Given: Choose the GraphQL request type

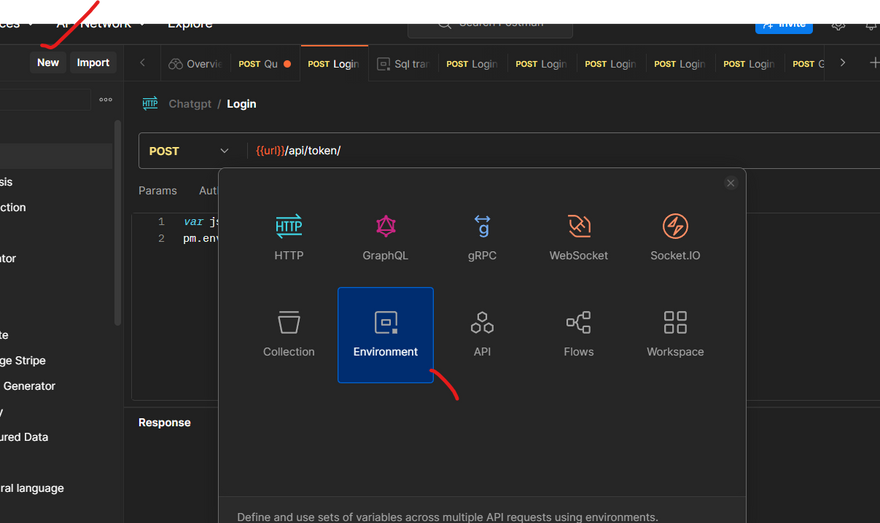Looking at the screenshot, I should pos(385,237).
